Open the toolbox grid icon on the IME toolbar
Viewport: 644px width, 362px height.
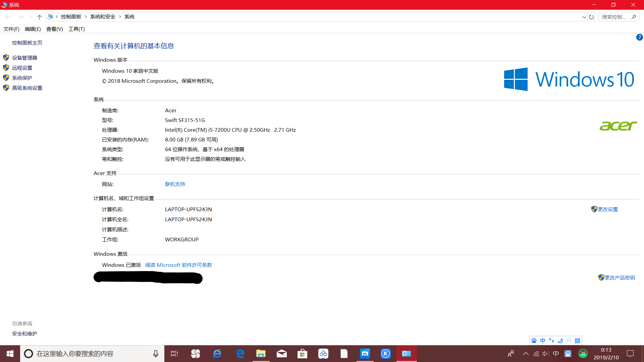pyautogui.click(x=578, y=341)
